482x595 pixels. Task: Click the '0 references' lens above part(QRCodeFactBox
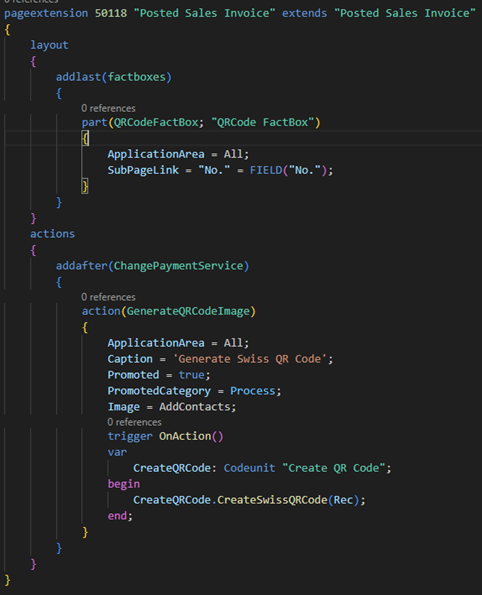pyautogui.click(x=108, y=108)
